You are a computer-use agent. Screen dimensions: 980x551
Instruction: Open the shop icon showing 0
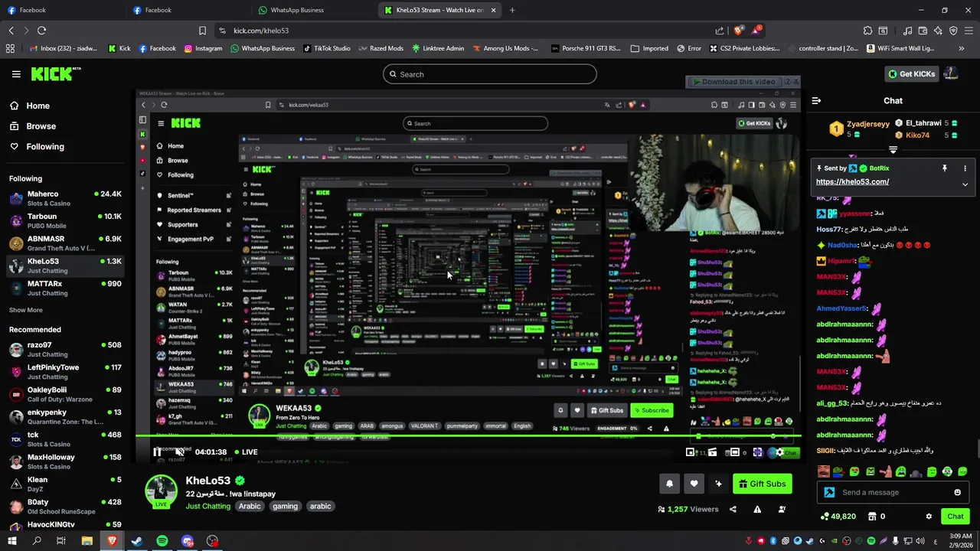(877, 517)
